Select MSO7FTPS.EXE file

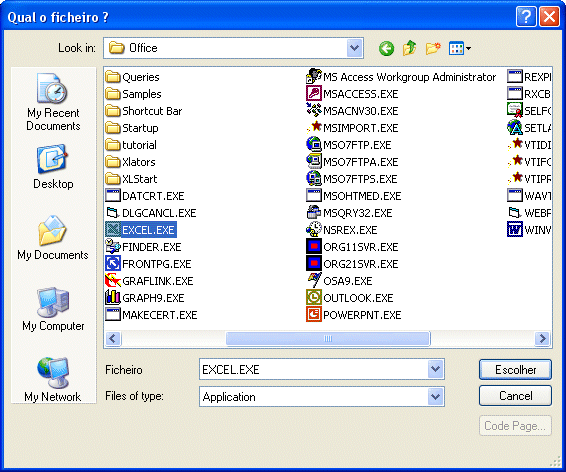click(352, 179)
